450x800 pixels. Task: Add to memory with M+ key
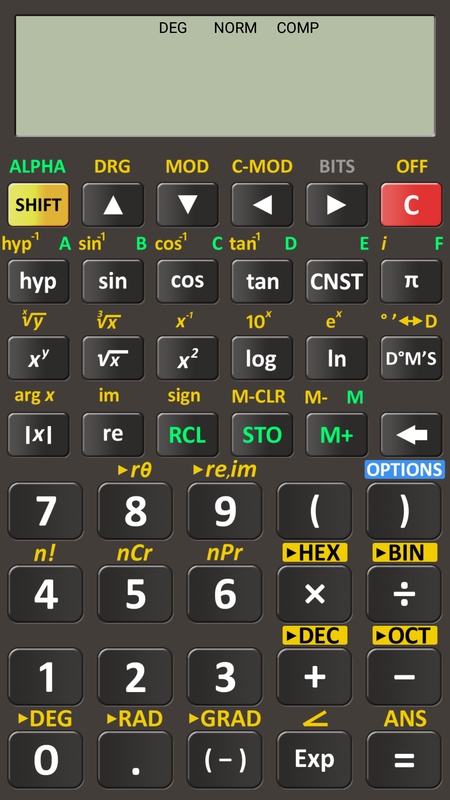pyautogui.click(x=336, y=434)
